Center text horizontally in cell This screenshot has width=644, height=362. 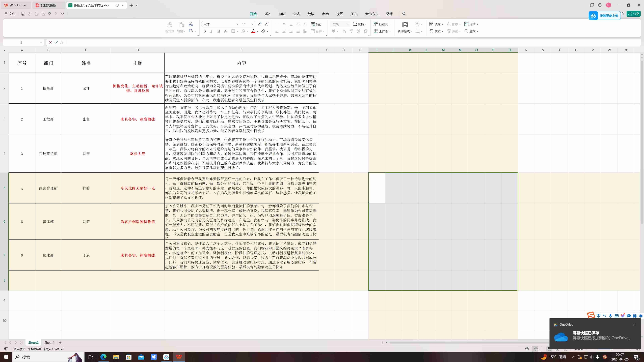pos(284,31)
